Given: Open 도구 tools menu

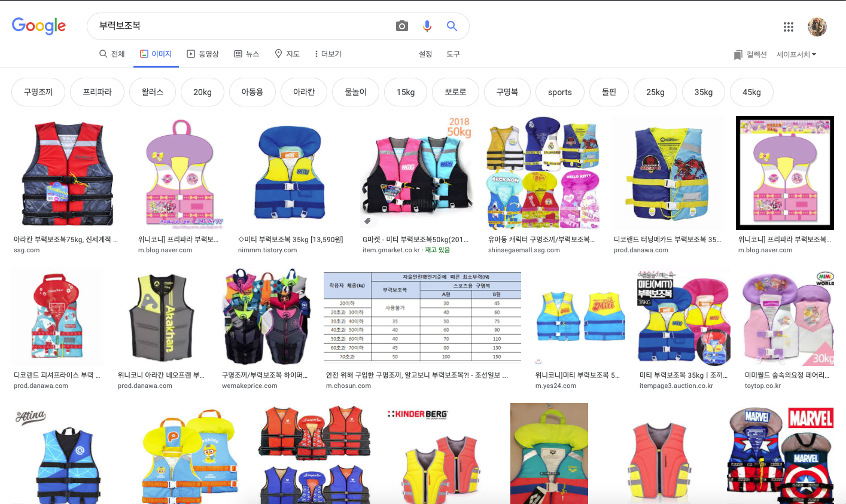Looking at the screenshot, I should (x=453, y=54).
